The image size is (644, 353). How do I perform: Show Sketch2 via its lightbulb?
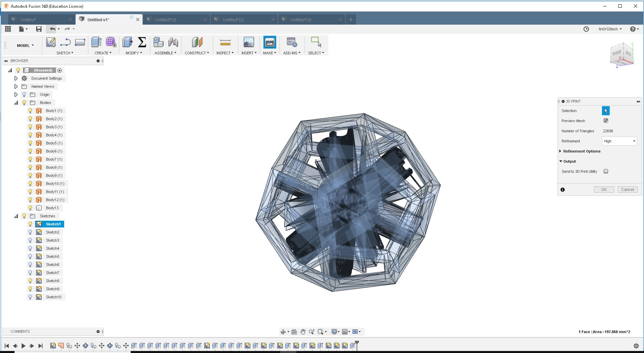[30, 232]
